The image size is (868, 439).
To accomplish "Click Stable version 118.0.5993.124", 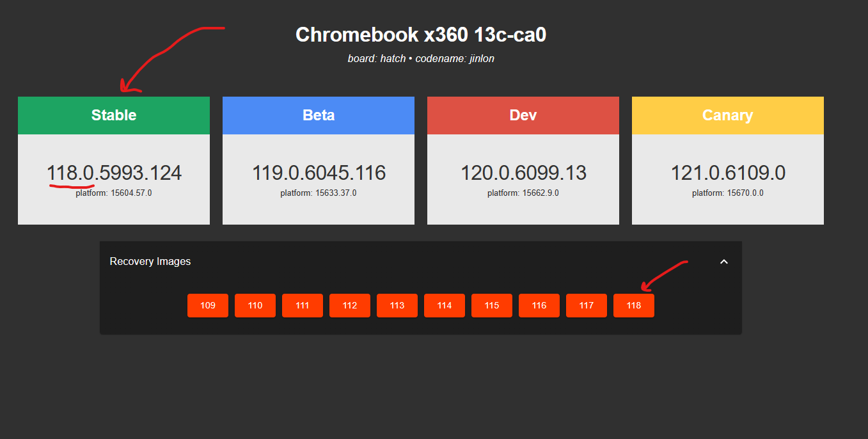I will (x=114, y=173).
